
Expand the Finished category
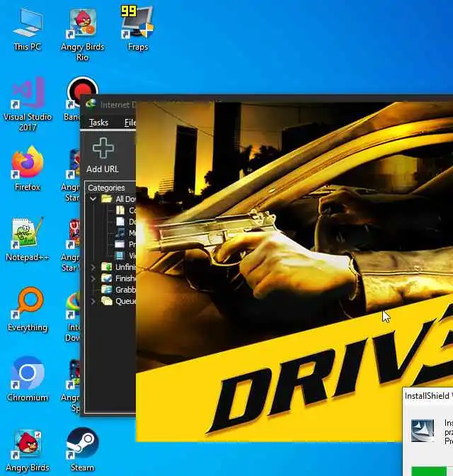93,278
